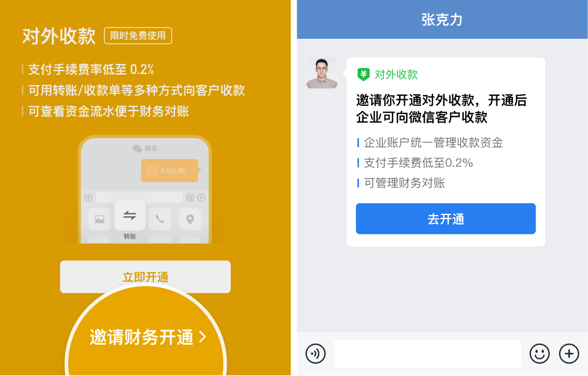Click the 立即开通 button

click(x=145, y=277)
